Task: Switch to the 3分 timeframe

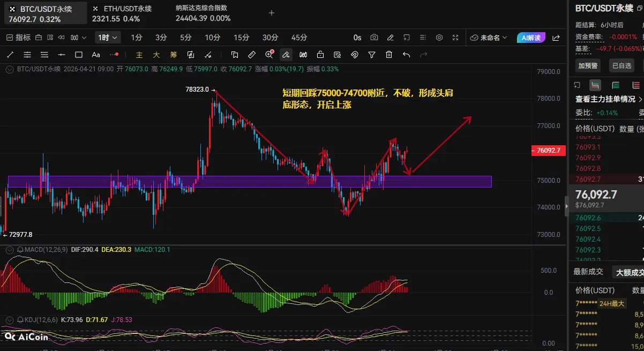Action: coord(161,38)
